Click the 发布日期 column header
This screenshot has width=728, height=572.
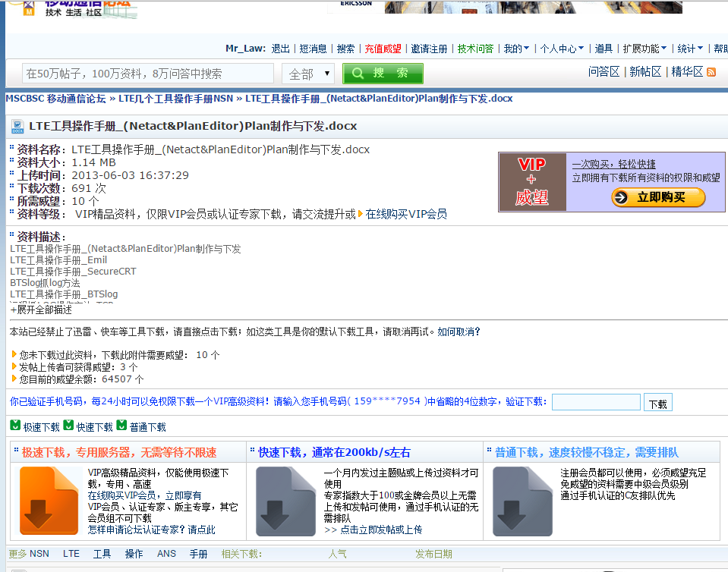coord(433,554)
